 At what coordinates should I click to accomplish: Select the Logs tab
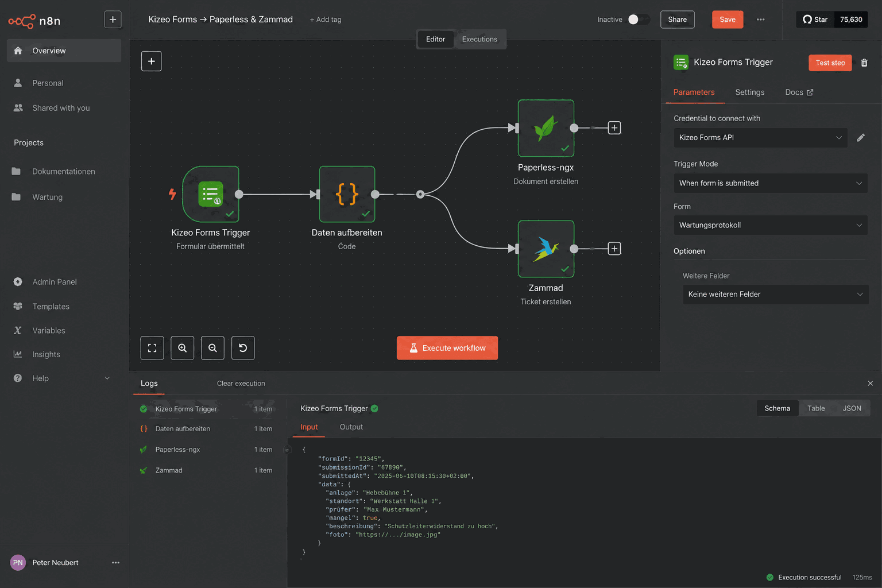tap(149, 384)
